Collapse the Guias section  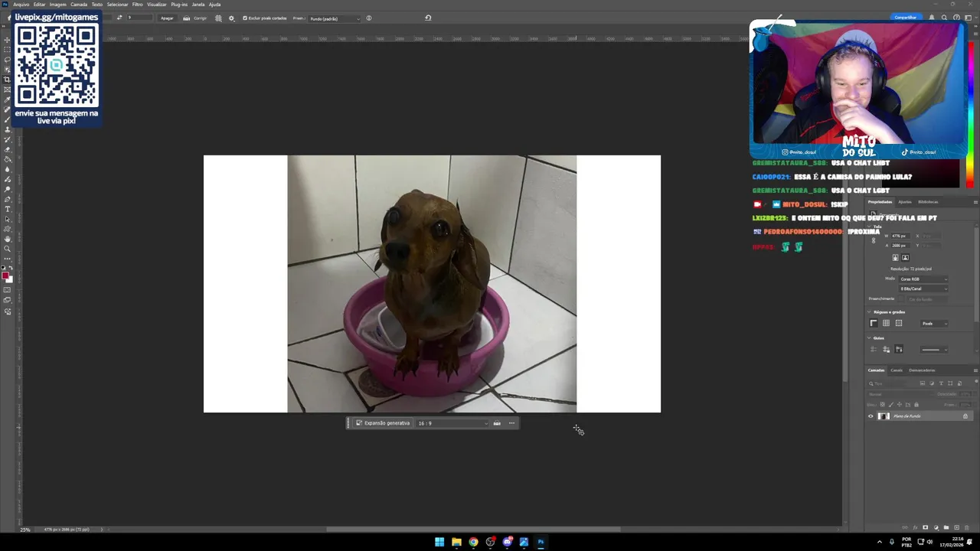tap(870, 338)
